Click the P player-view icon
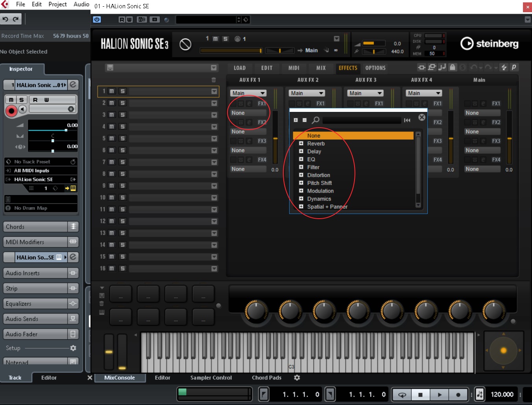 point(514,67)
